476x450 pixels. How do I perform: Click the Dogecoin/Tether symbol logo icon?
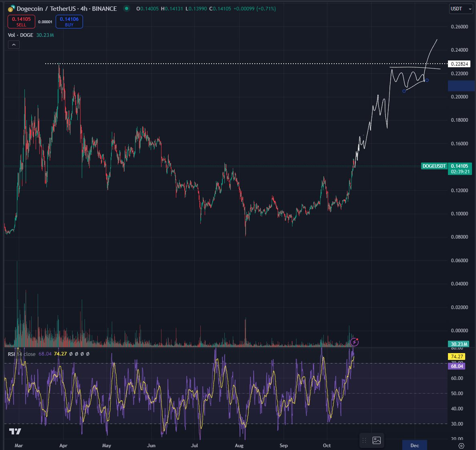pyautogui.click(x=12, y=8)
